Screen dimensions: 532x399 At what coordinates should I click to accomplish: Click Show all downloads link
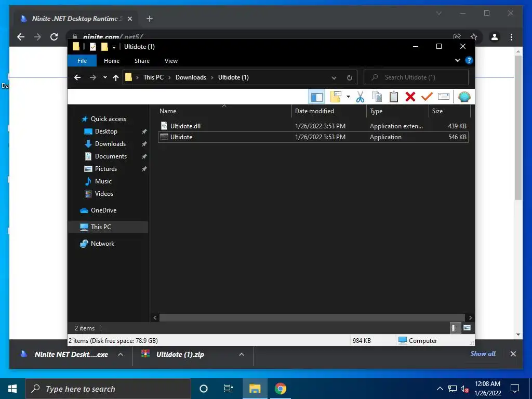(483, 353)
